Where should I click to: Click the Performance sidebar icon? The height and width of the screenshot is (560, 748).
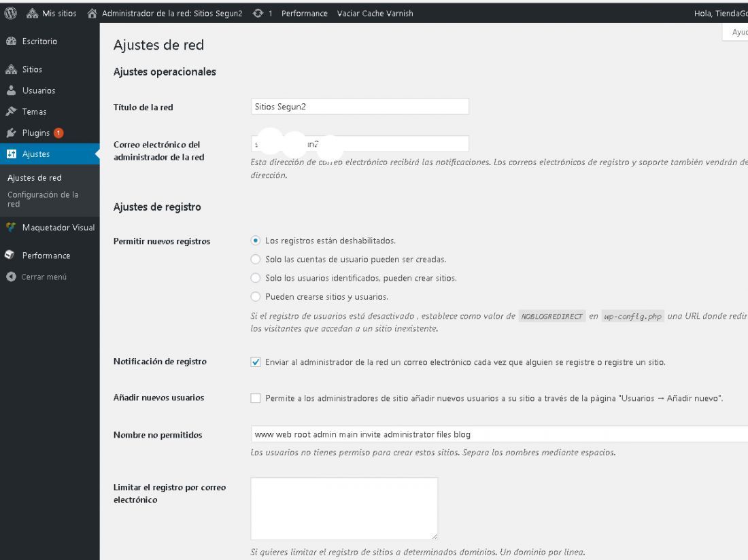coord(10,255)
